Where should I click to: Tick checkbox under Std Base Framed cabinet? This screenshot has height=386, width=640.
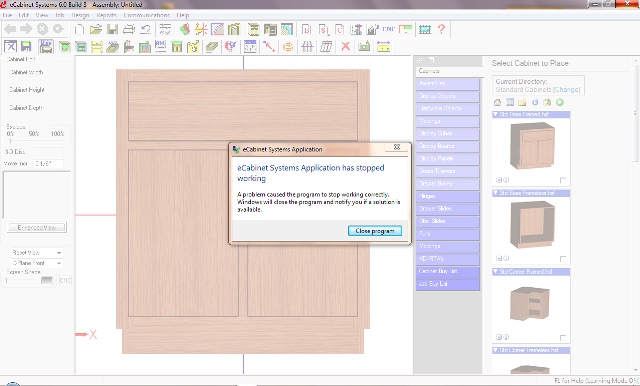[x=563, y=180]
